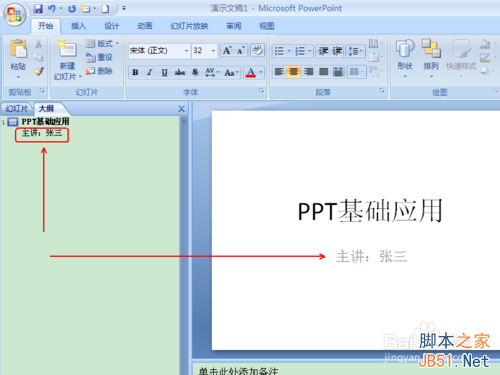Open the 段落 paragraph dialog launcher
This screenshot has width=500, height=375.
(382, 91)
